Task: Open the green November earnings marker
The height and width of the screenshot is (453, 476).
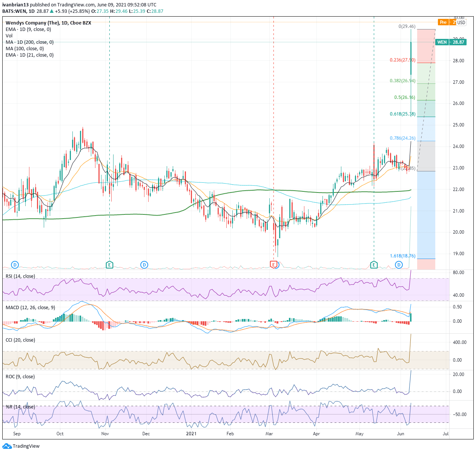Action: pyautogui.click(x=109, y=265)
